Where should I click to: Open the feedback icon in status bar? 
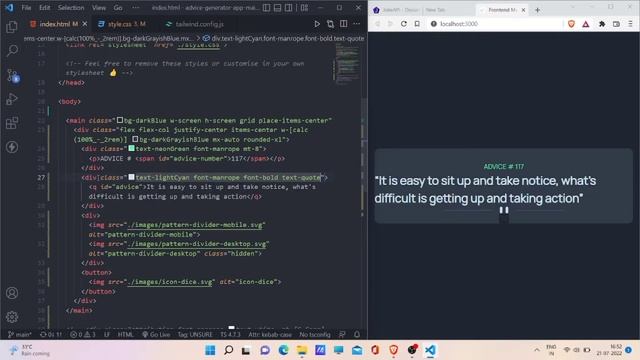click(x=342, y=335)
